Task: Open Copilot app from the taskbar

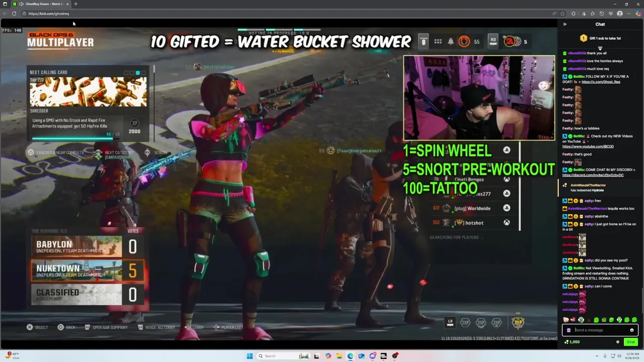Action: point(328,356)
